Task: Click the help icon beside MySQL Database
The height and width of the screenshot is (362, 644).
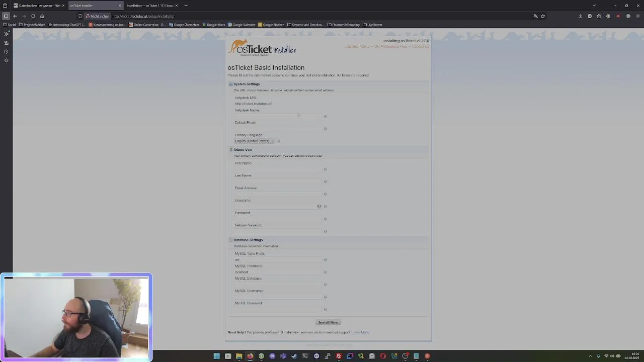Action: click(x=325, y=285)
